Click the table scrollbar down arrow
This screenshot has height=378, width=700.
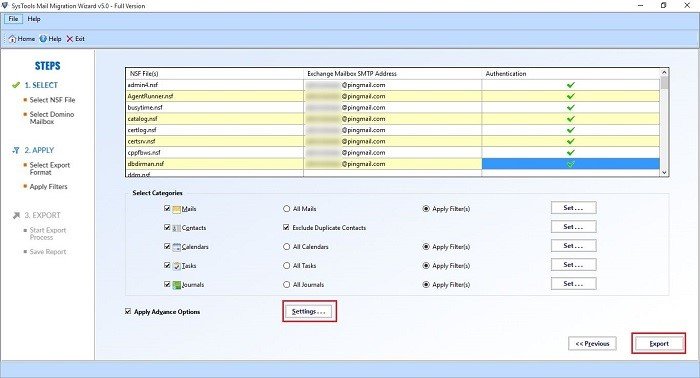664,173
